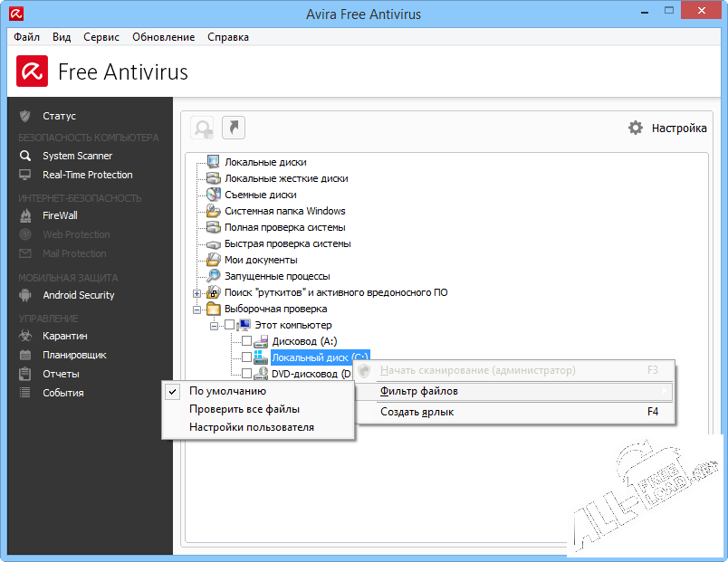
Task: Click the Настройка gear icon
Action: [x=636, y=128]
